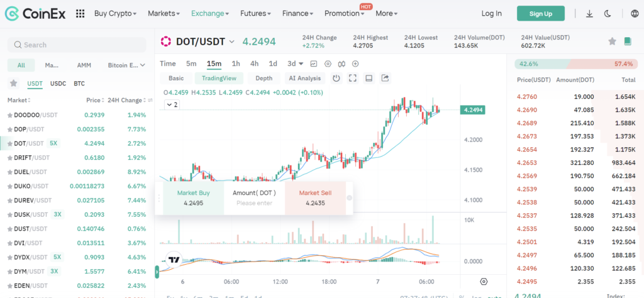Open the apps grid icon
Viewport: 644px width, 298px height.
pos(80,14)
